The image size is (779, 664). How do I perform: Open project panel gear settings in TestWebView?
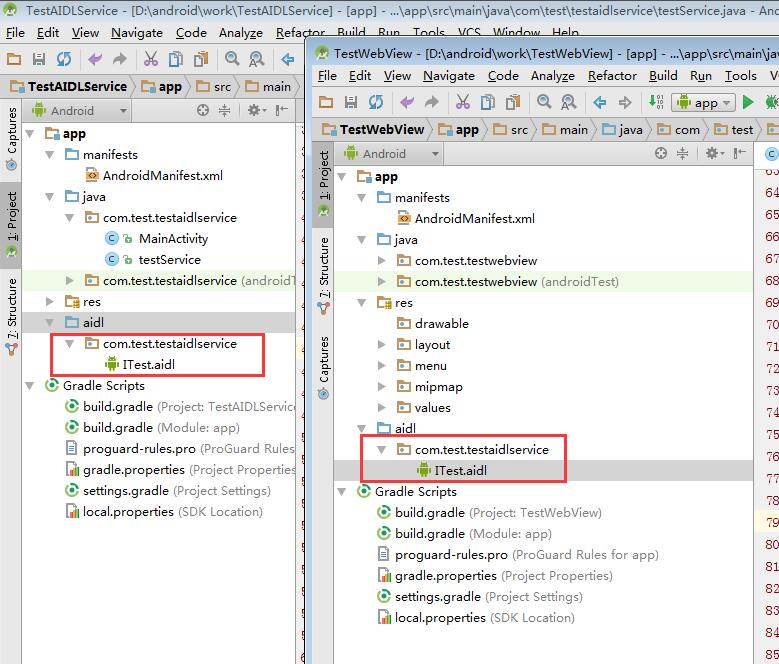[714, 153]
